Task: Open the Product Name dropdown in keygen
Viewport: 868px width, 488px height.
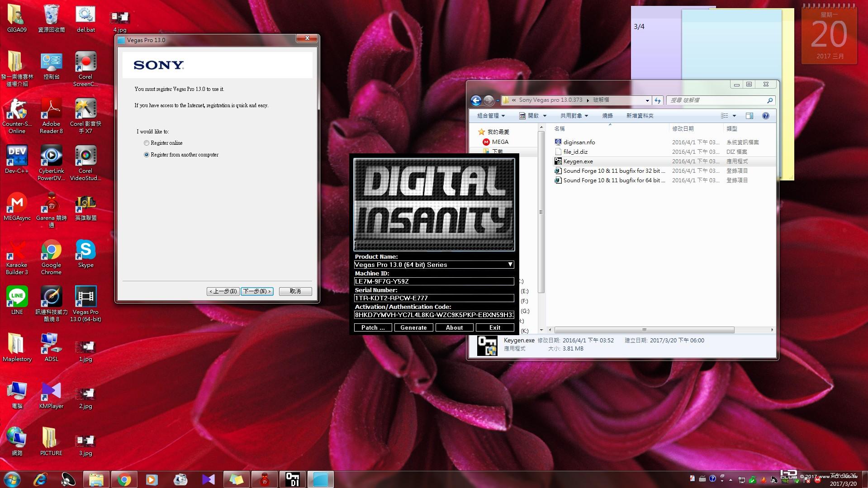Action: (510, 265)
